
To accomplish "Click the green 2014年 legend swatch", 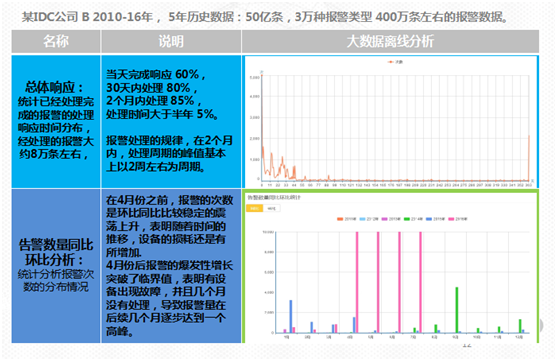I will [407, 219].
